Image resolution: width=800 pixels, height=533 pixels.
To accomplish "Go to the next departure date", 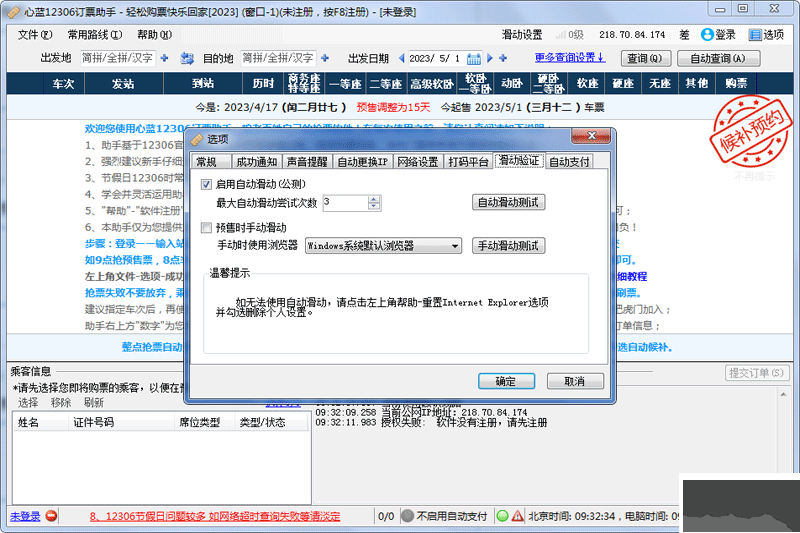I will [490, 58].
